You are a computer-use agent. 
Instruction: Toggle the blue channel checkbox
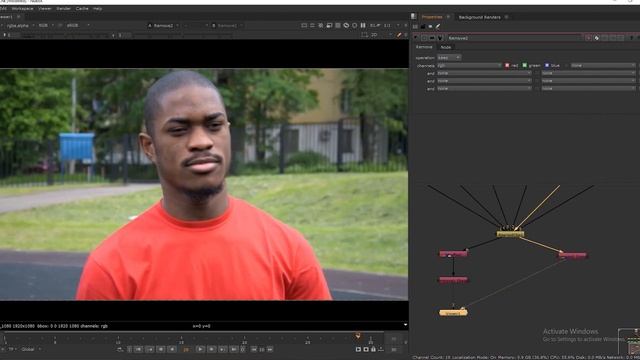547,65
